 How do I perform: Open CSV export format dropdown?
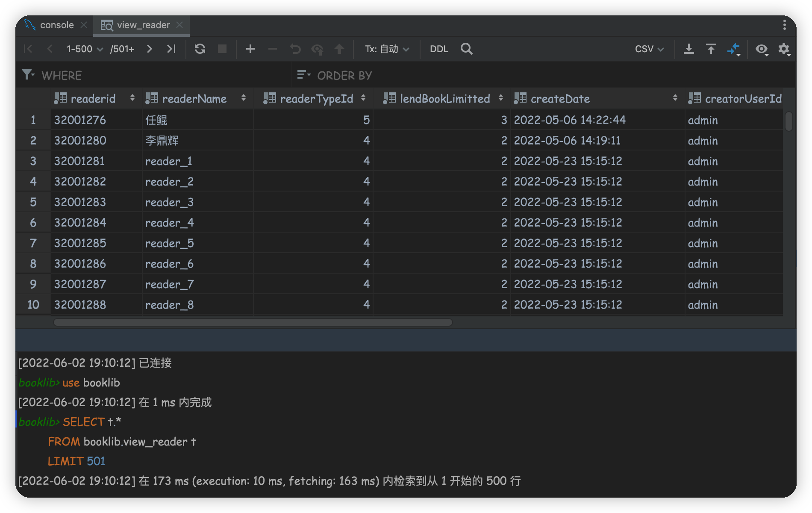(649, 49)
